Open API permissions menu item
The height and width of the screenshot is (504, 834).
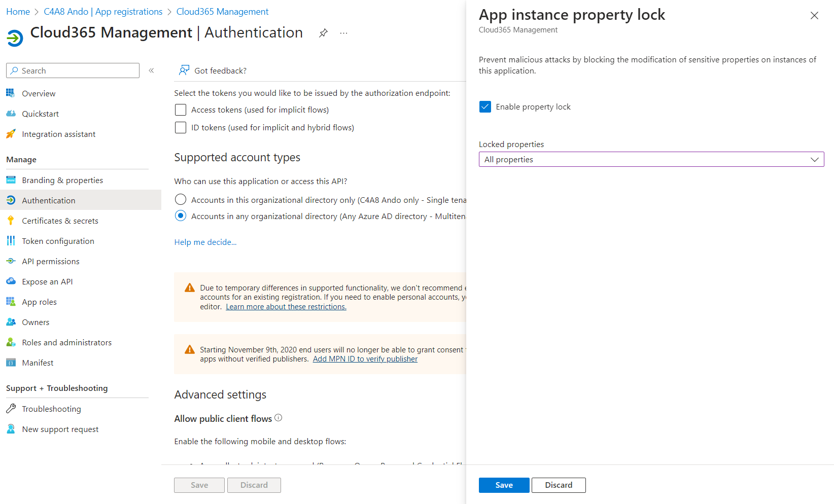click(x=51, y=261)
